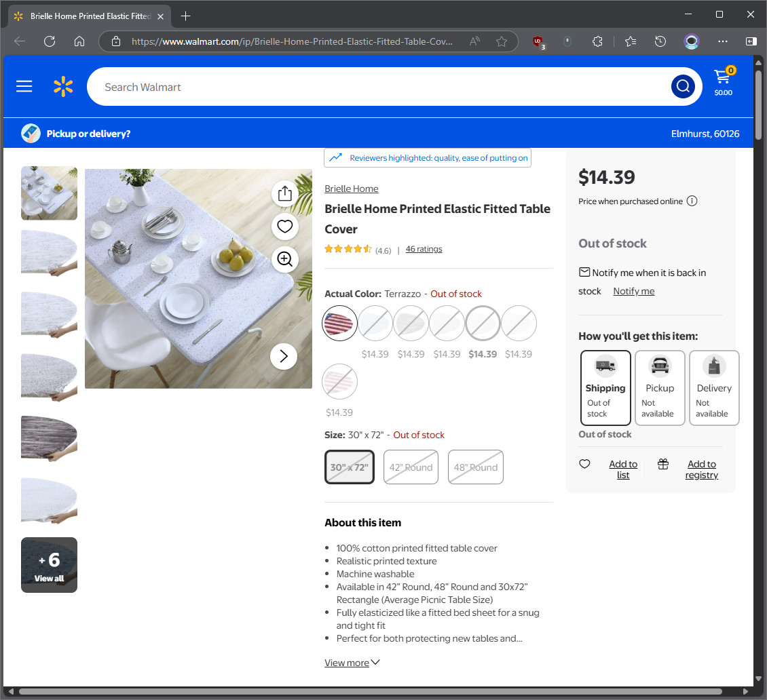
Task: Click Notify me link
Action: (634, 291)
